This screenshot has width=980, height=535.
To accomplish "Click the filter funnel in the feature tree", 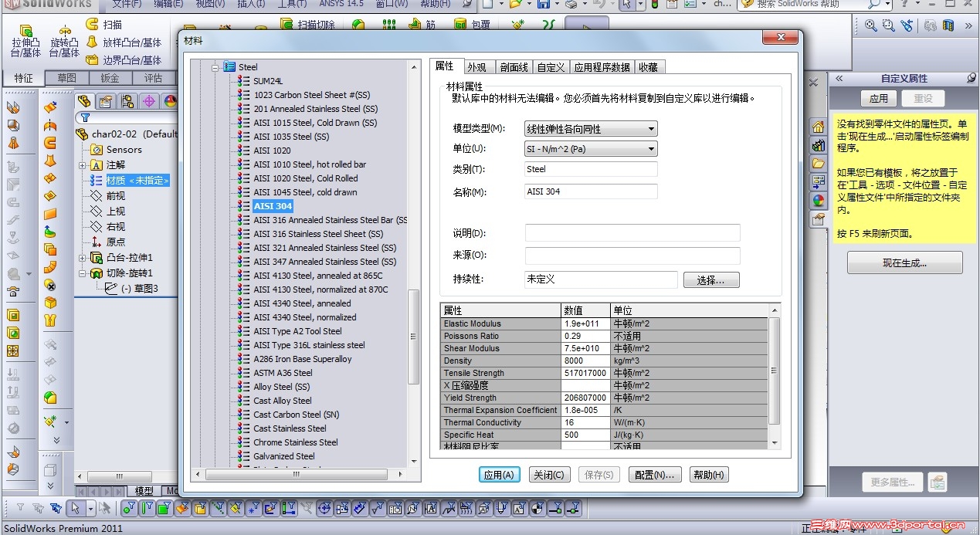I will click(x=85, y=118).
